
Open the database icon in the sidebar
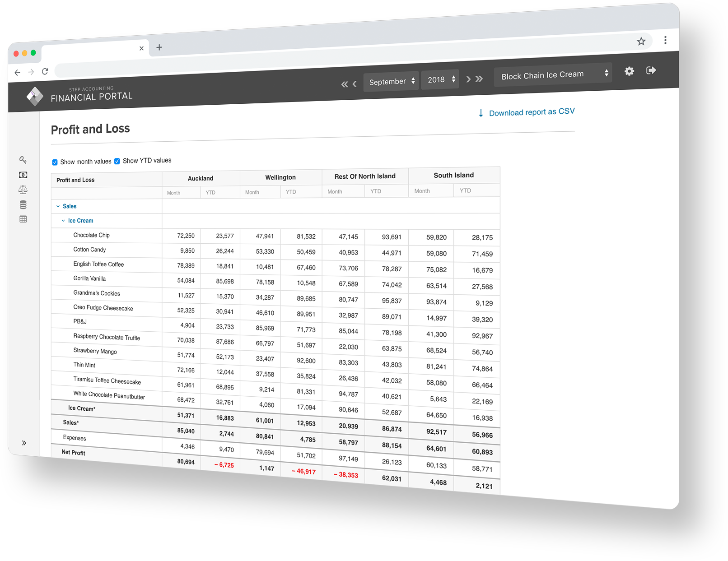pos(23,204)
